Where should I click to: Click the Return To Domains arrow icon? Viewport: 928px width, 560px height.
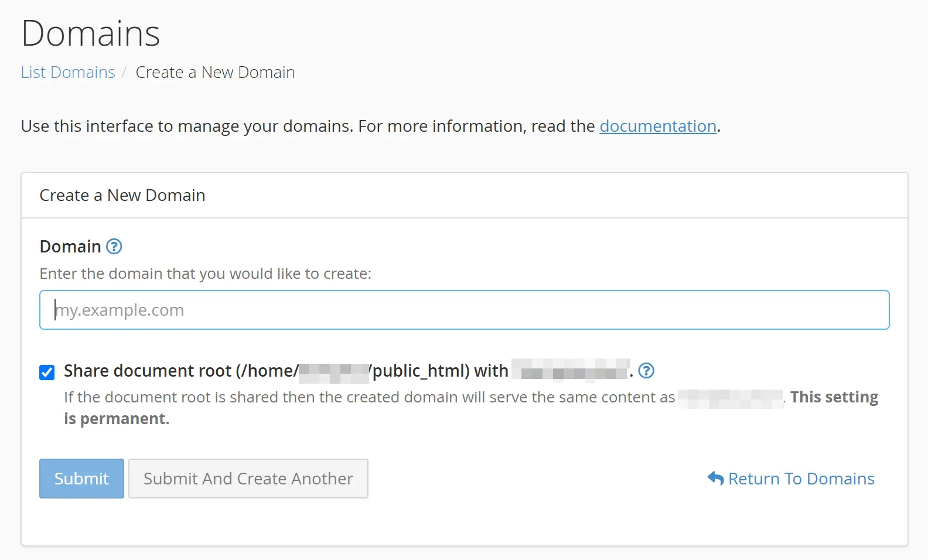(715, 479)
